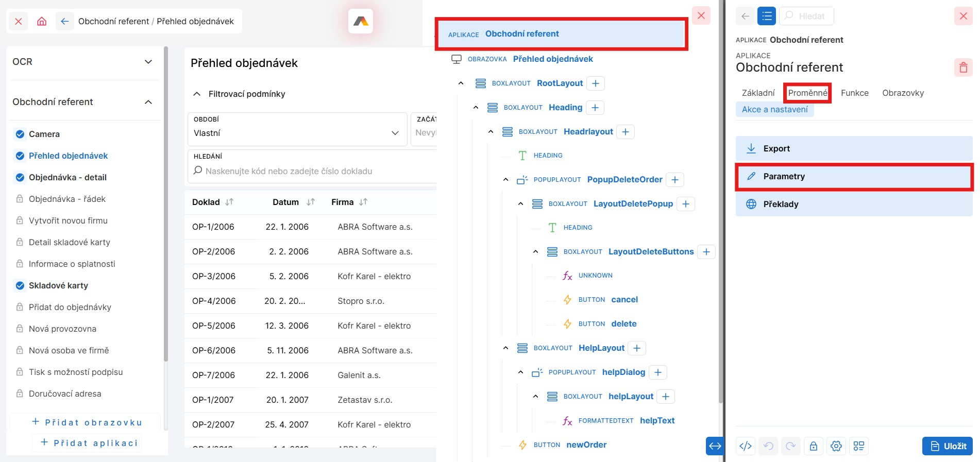
Task: Add child to RootLayout with plus icon
Action: pyautogui.click(x=596, y=83)
